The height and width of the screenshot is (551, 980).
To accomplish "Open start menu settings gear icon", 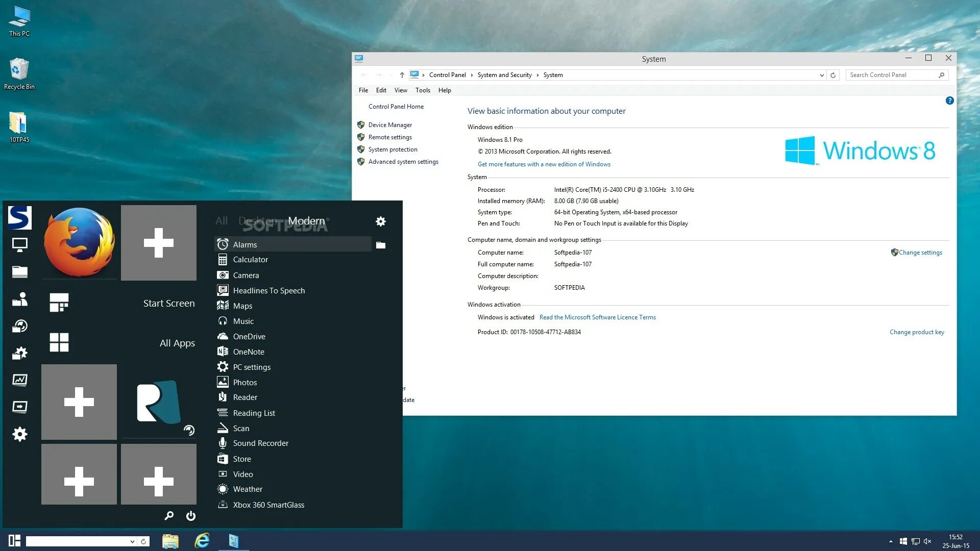I will [381, 221].
